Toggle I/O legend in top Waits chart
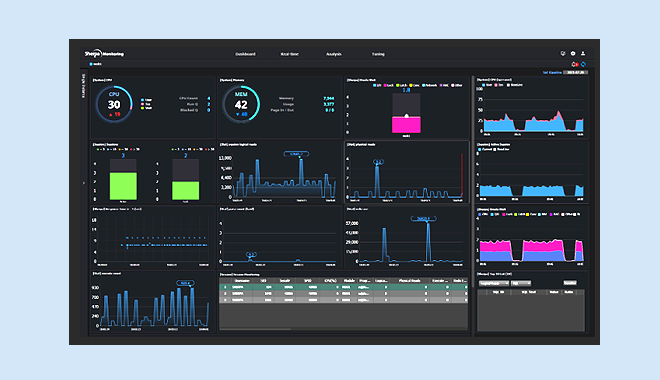The width and height of the screenshot is (660, 380). (377, 85)
